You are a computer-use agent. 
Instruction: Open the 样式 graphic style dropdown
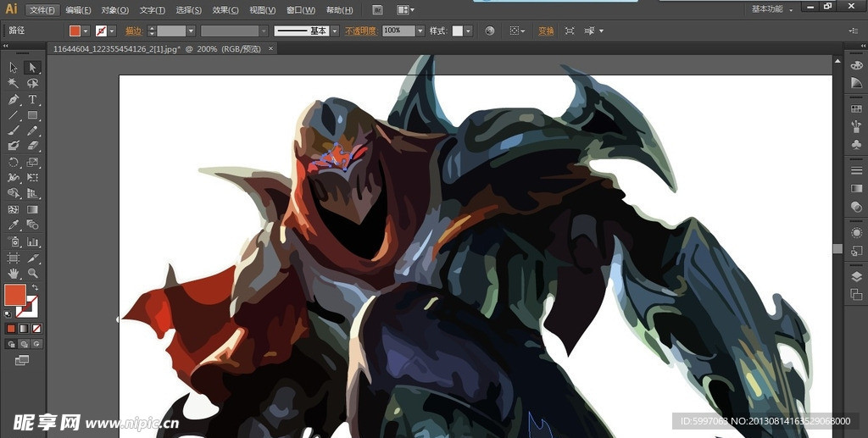pos(469,31)
